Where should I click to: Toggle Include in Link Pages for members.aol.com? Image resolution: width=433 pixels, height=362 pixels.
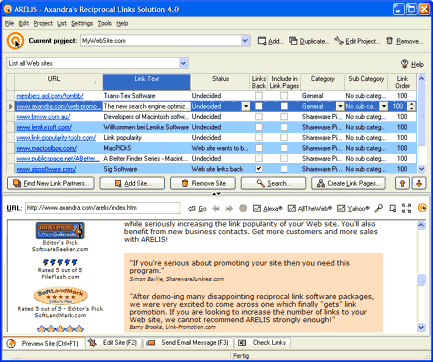[x=284, y=96]
